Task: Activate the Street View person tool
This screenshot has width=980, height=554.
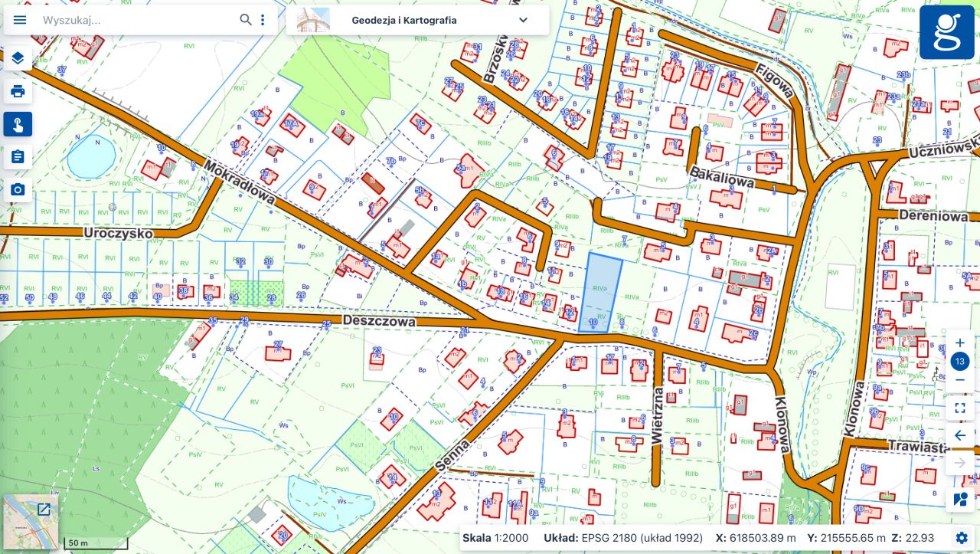Action: [960, 499]
